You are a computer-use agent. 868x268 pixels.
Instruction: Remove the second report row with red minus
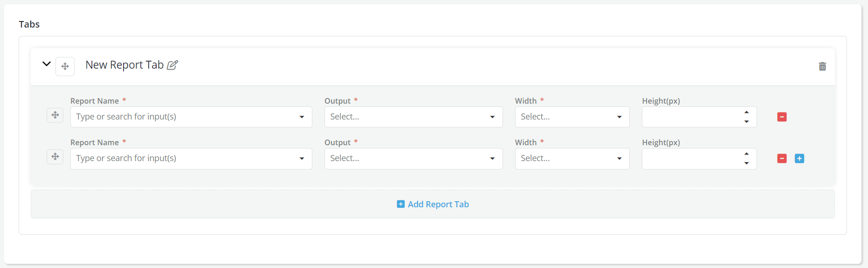[782, 158]
